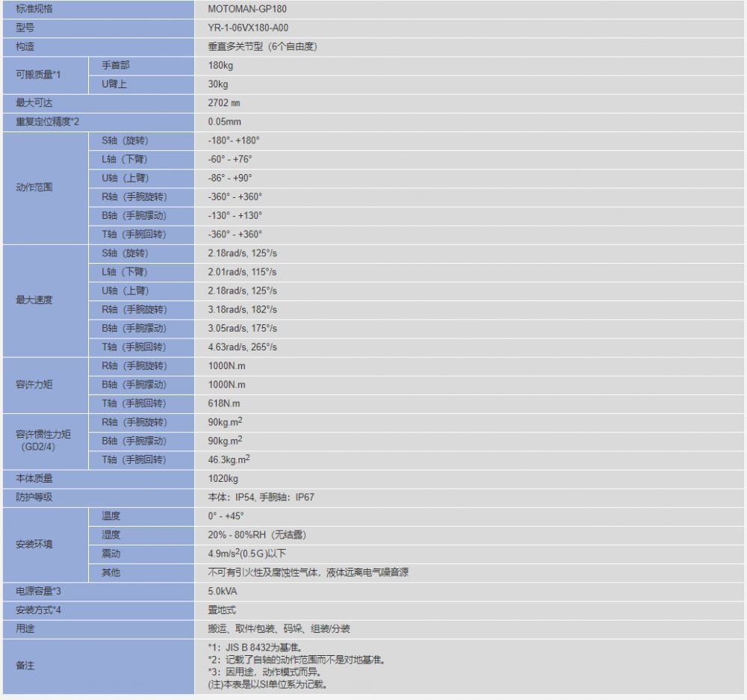Click the 安装环境 category label

pyautogui.click(x=34, y=544)
